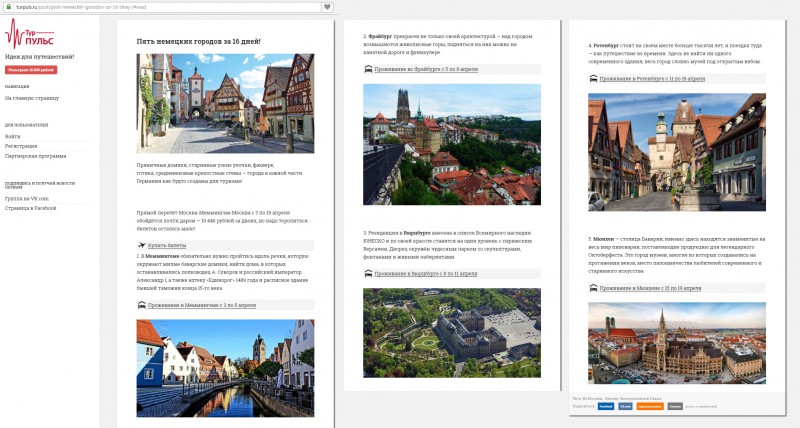Image resolution: width=800 pixels, height=428 pixels.
Task: Click the bold word Мюнхен in paragraph 5
Action: 604,239
